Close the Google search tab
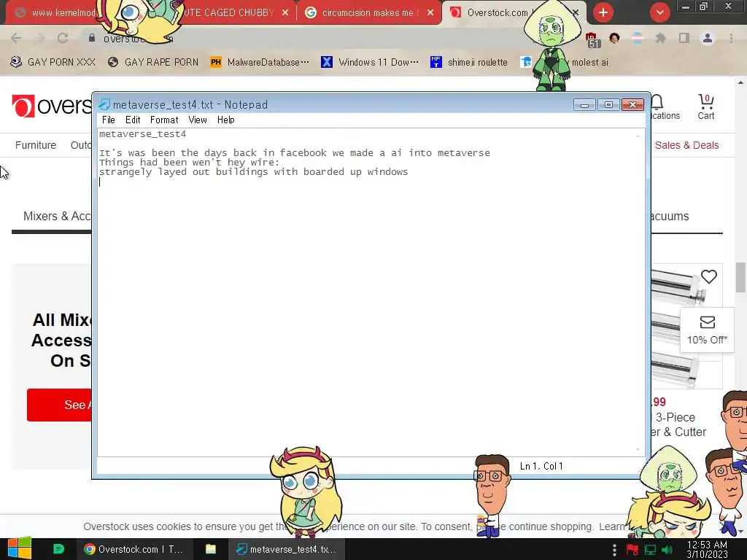 [x=430, y=12]
